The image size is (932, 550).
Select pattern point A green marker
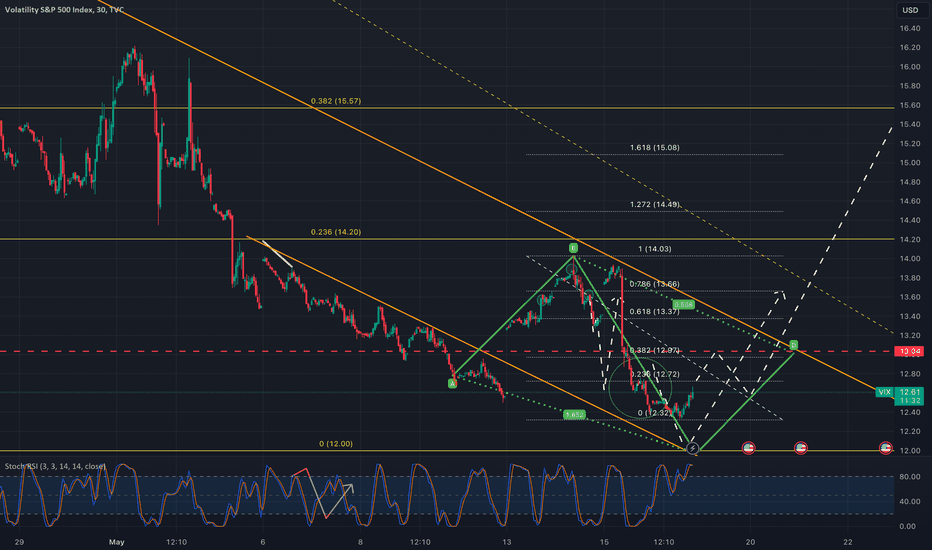tap(452, 384)
